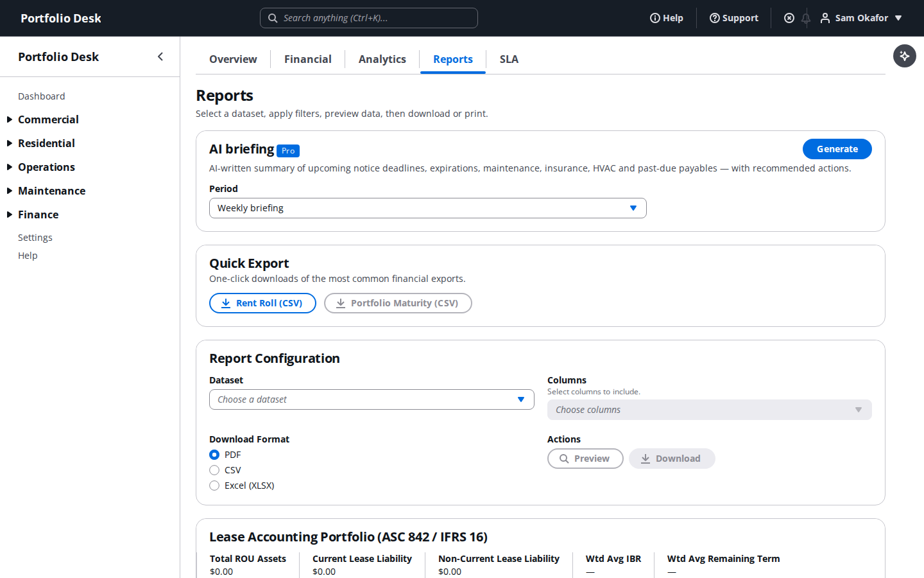
Task: Click the user profile icon beside Sam Okafor
Action: click(x=825, y=18)
